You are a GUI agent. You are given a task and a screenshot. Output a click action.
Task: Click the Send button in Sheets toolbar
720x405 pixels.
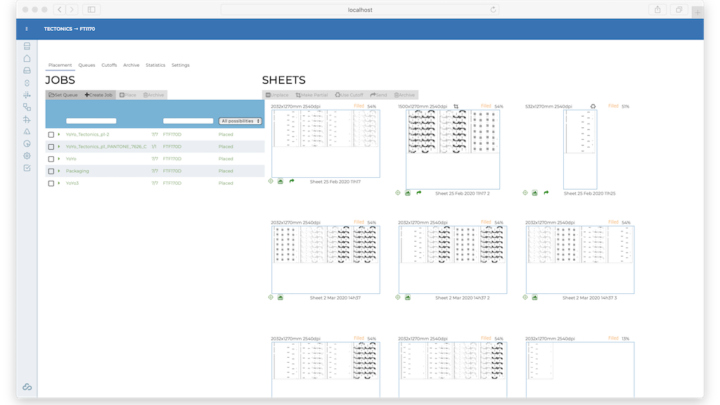tap(379, 95)
